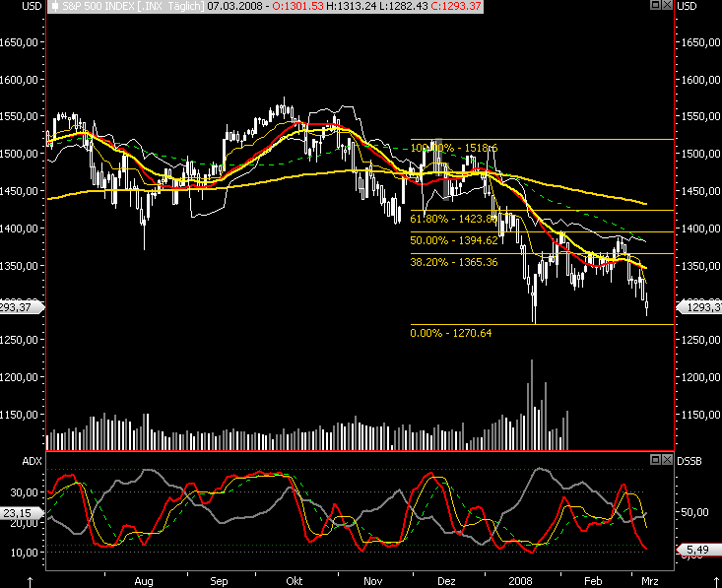Select the 38.20% - 1365.36 Fibonacci label

coord(453,262)
